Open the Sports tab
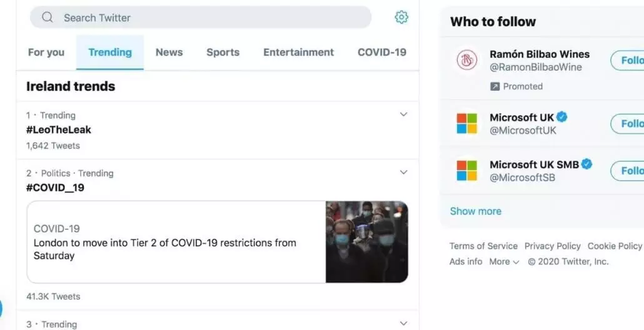This screenshot has height=330, width=644. pos(223,52)
